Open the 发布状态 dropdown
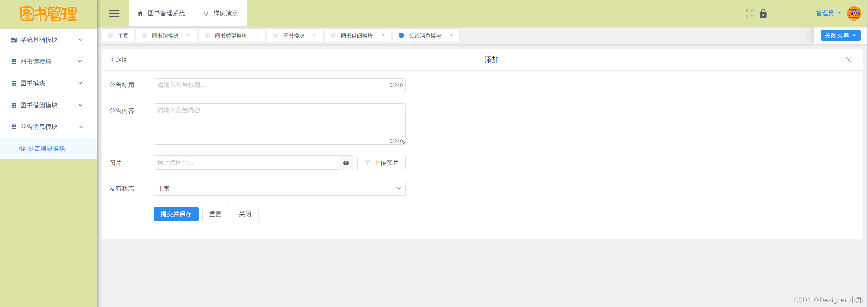 tap(279, 189)
